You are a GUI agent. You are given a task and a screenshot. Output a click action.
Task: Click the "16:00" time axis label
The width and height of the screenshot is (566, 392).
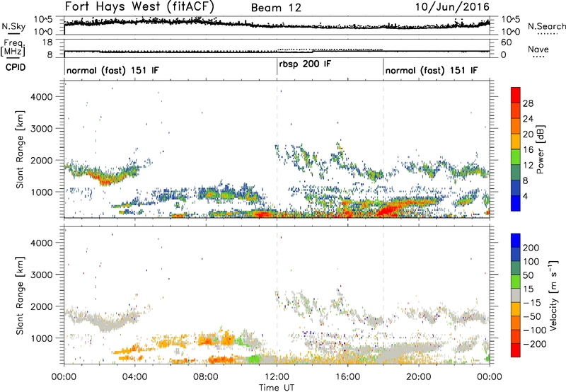point(347,377)
